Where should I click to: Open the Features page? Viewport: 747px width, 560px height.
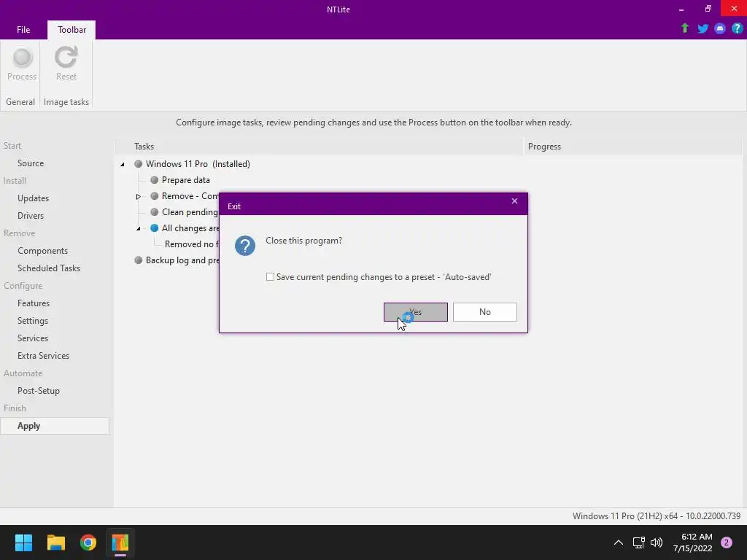34,303
